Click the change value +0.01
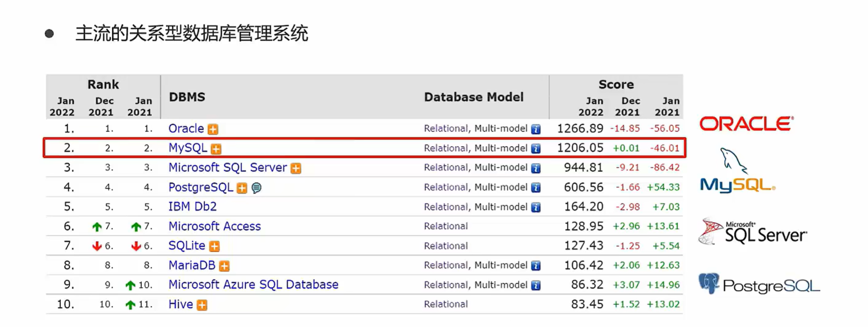 [x=626, y=148]
